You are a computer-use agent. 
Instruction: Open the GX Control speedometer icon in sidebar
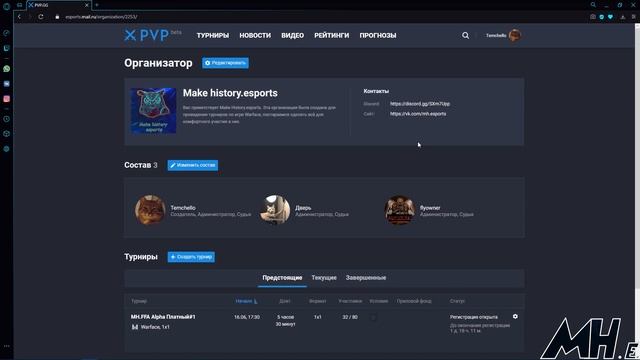[x=7, y=33]
